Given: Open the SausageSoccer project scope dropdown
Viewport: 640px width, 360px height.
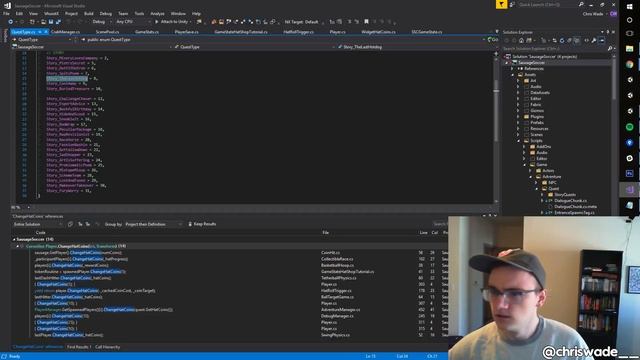Looking at the screenshot, I should coord(92,47).
